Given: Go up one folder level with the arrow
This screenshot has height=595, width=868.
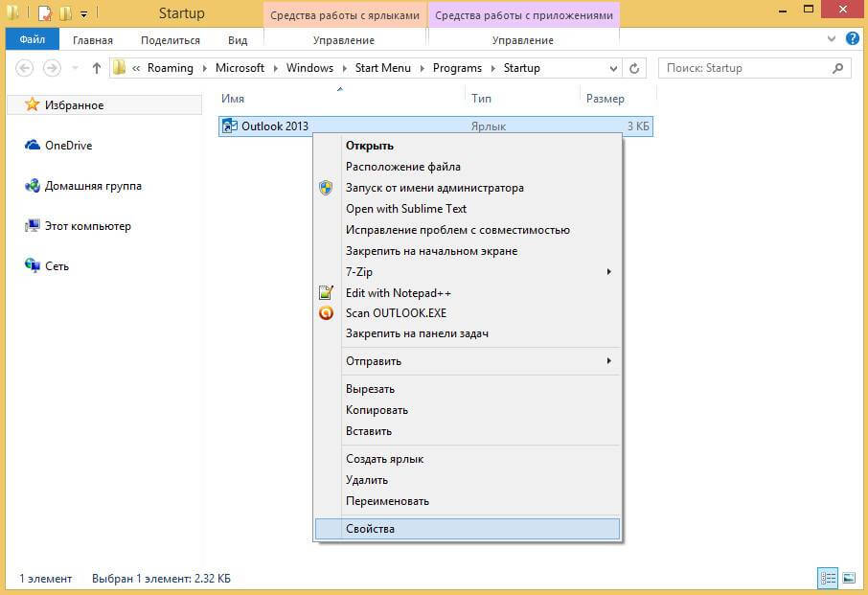Looking at the screenshot, I should (x=96, y=68).
